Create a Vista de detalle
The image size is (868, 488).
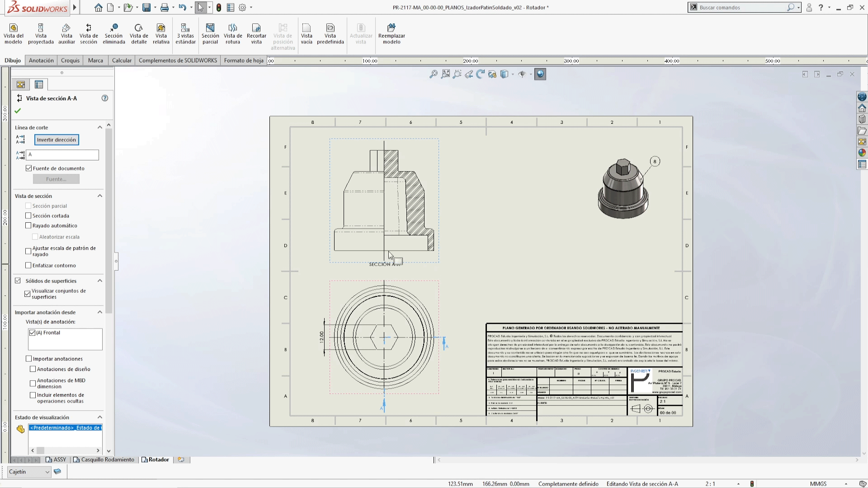pyautogui.click(x=139, y=34)
